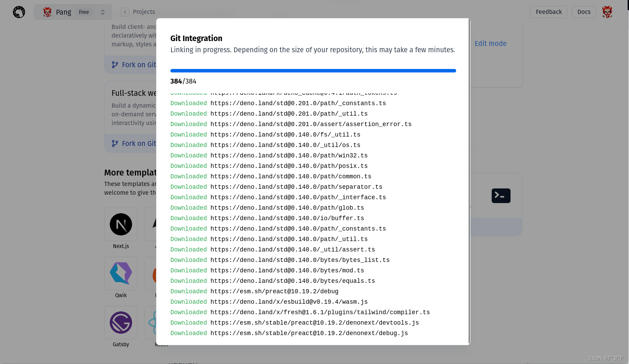
Task: Click the 384/384 progress counter
Action: (183, 81)
